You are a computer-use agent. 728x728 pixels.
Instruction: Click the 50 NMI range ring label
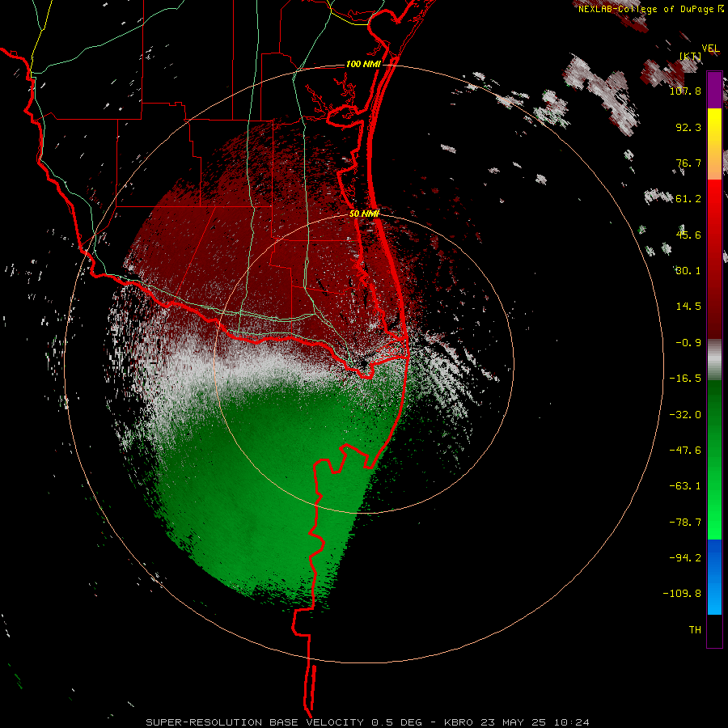pos(364,214)
